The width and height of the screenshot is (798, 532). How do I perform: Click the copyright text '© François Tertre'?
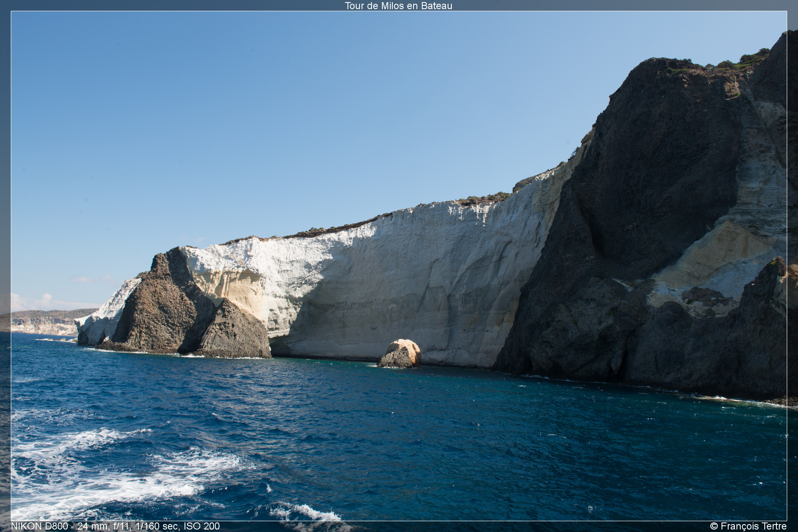coord(748,526)
